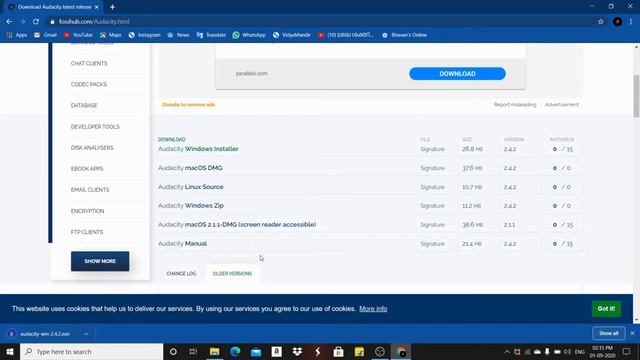Expand options arrow for audacity download item
This screenshot has width=640, height=360.
[x=86, y=334]
